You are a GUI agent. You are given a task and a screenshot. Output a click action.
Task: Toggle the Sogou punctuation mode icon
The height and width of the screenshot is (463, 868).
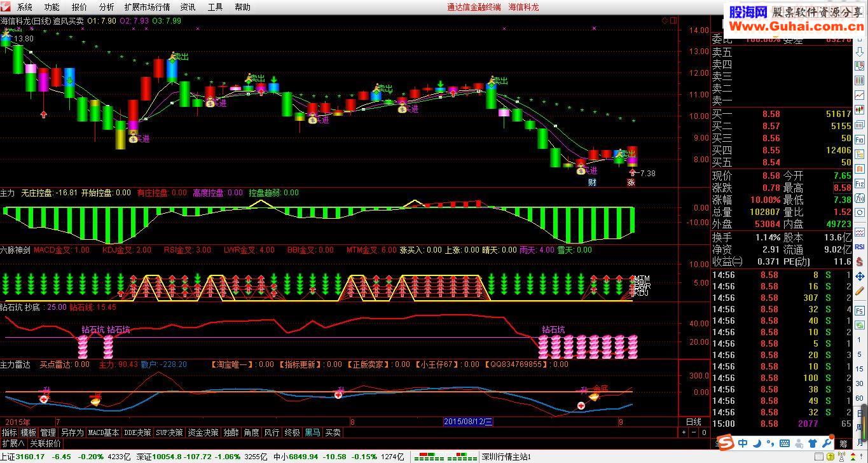pyautogui.click(x=771, y=443)
